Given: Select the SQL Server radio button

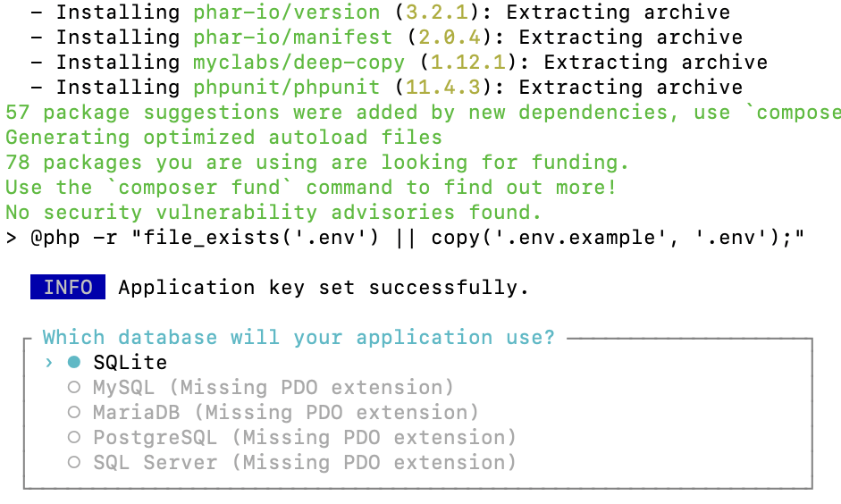Looking at the screenshot, I should pyautogui.click(x=74, y=462).
